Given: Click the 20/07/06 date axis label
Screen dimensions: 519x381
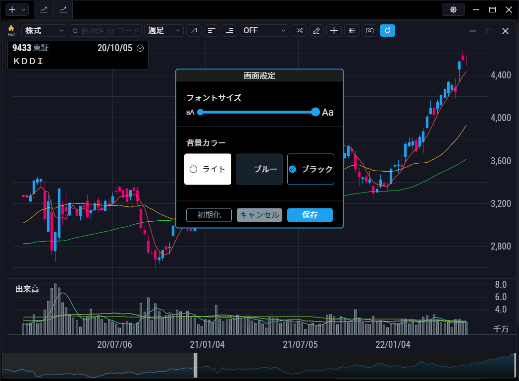Looking at the screenshot, I should (114, 344).
